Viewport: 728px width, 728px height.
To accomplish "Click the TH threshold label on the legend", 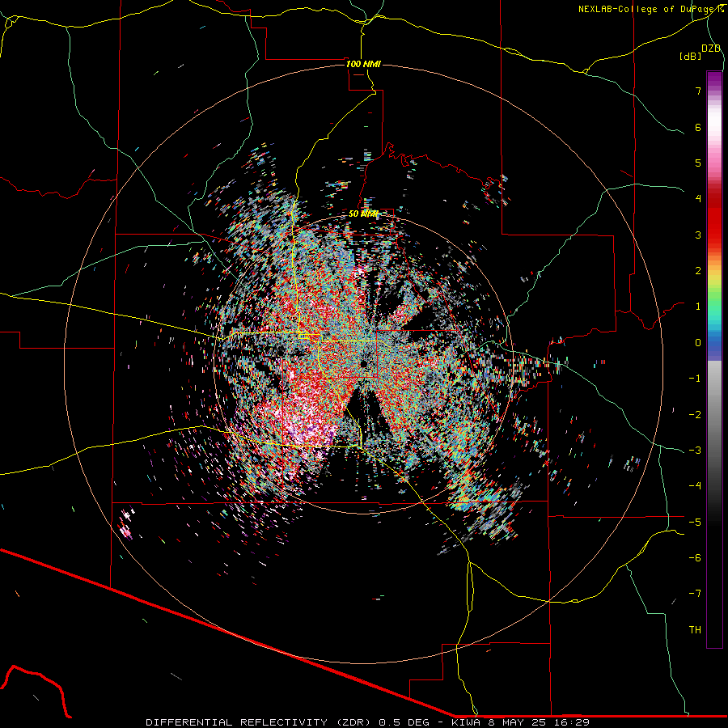I will coord(695,629).
